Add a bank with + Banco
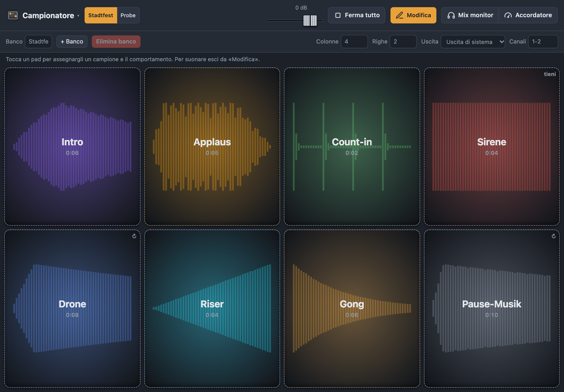Screen dimensions: 564x392 point(72,41)
